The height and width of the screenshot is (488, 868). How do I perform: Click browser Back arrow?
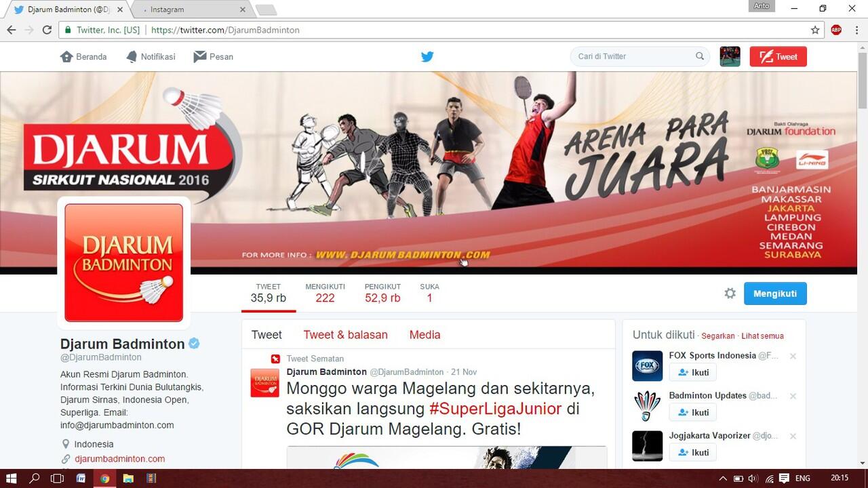12,30
